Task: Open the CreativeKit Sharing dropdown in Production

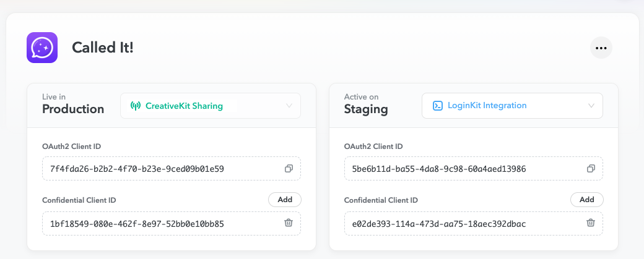Action: [x=211, y=106]
